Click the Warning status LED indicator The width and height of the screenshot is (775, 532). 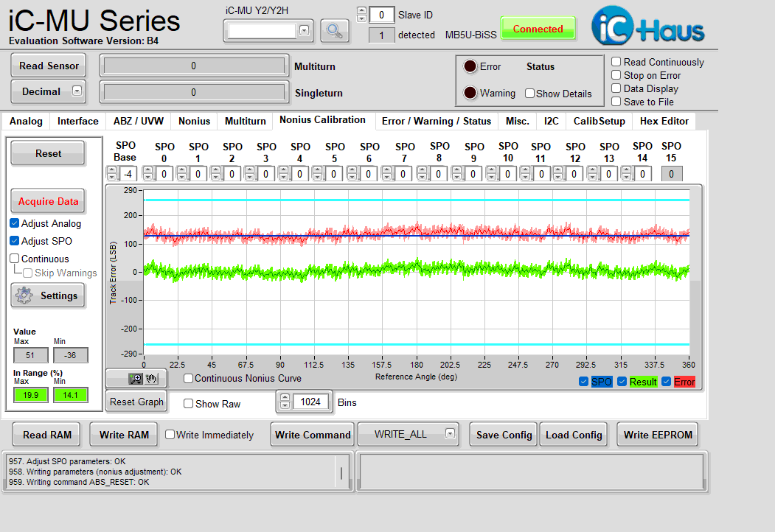coord(470,93)
